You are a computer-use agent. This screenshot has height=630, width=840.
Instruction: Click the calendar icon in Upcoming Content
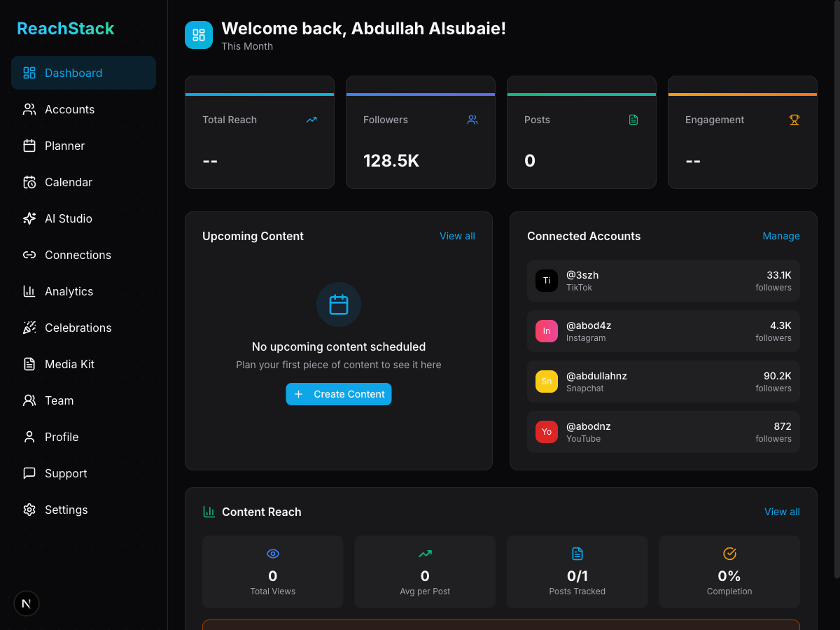coord(339,304)
